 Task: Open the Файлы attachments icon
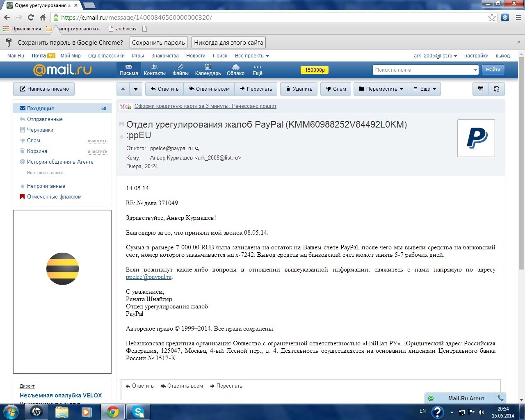[180, 70]
